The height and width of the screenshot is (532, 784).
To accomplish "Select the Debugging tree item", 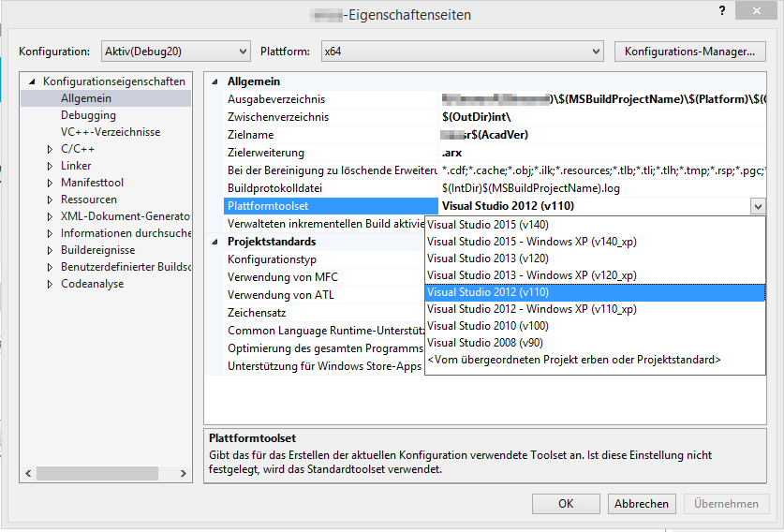I will click(88, 115).
